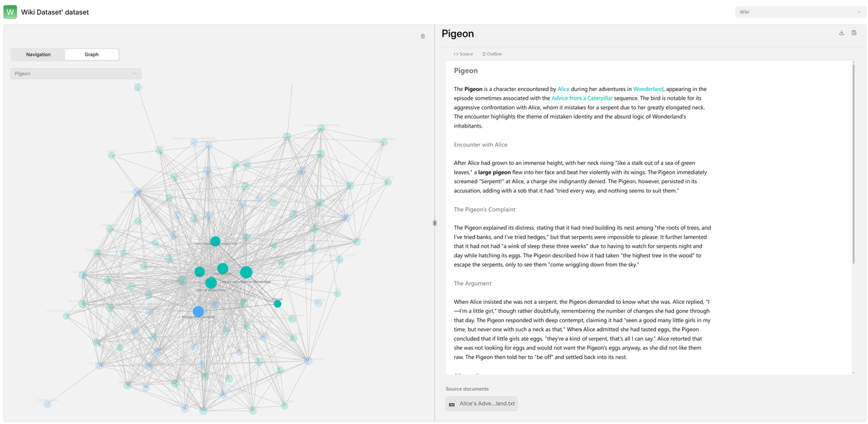
Task: Select the blue Wonderland Locations node
Action: point(198,311)
